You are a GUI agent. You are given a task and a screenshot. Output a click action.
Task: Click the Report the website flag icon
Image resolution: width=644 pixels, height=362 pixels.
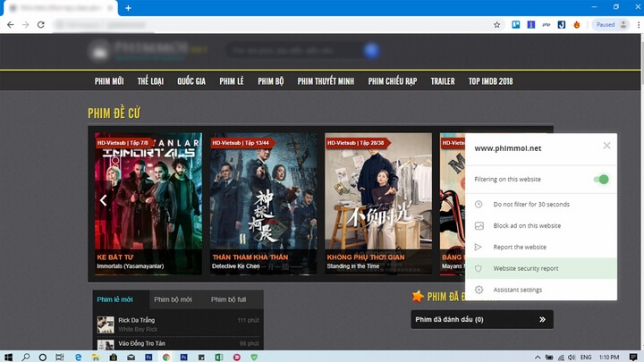click(479, 248)
